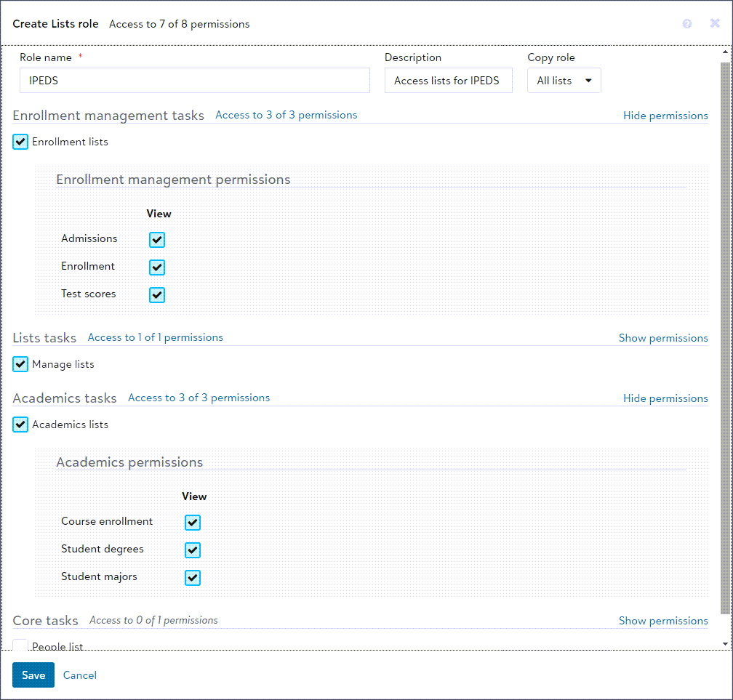
Task: Click the Description input field
Action: pyautogui.click(x=448, y=81)
